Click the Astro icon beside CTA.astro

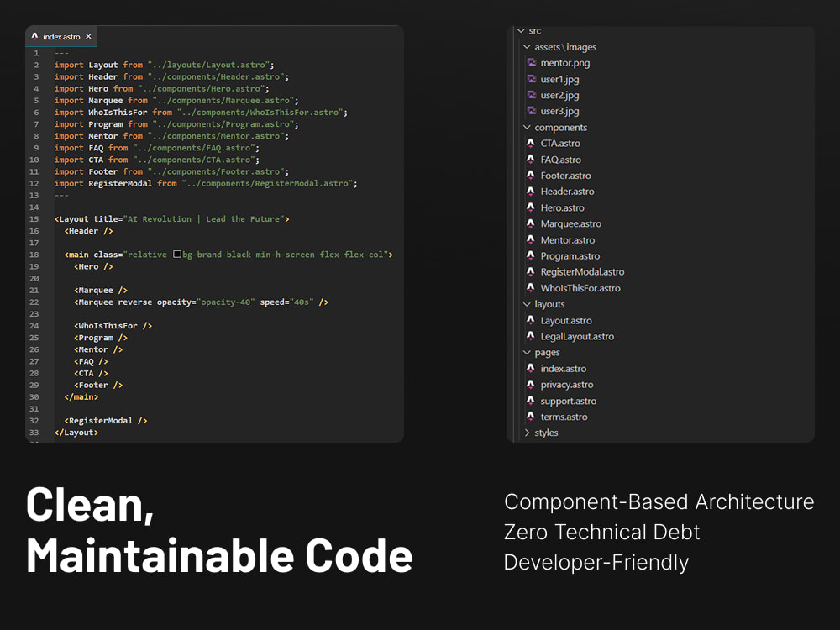530,143
